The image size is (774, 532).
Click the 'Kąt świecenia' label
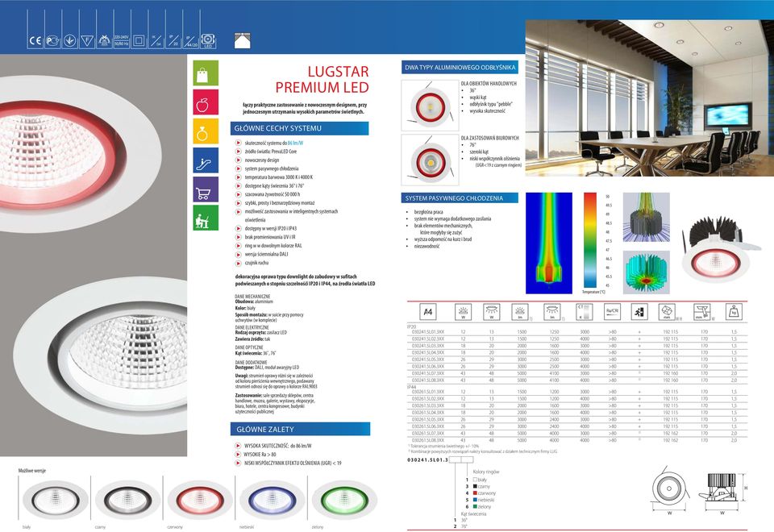(474, 513)
